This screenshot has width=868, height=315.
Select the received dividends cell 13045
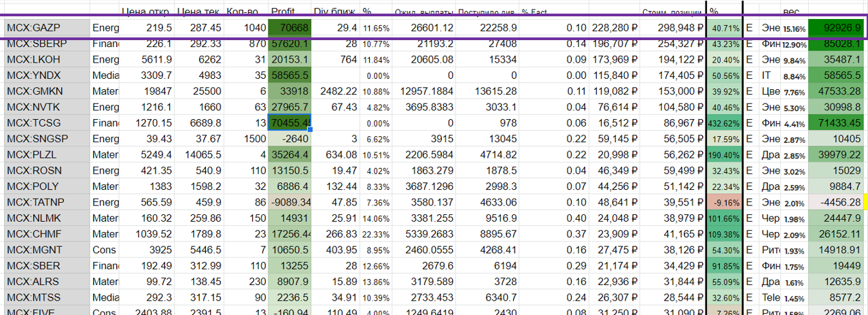pyautogui.click(x=488, y=138)
